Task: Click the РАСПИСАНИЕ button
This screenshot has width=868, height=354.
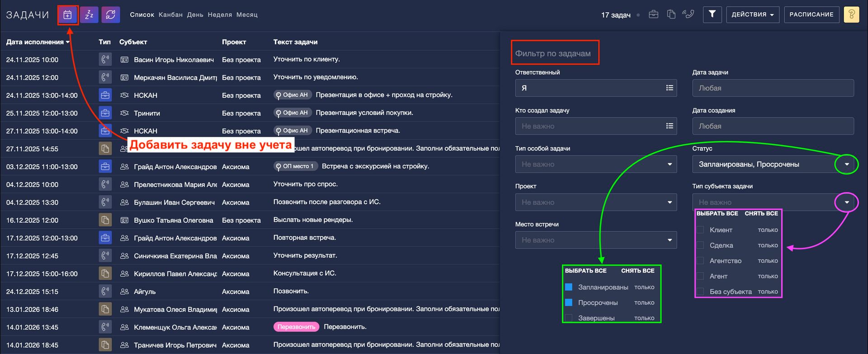Action: [811, 14]
